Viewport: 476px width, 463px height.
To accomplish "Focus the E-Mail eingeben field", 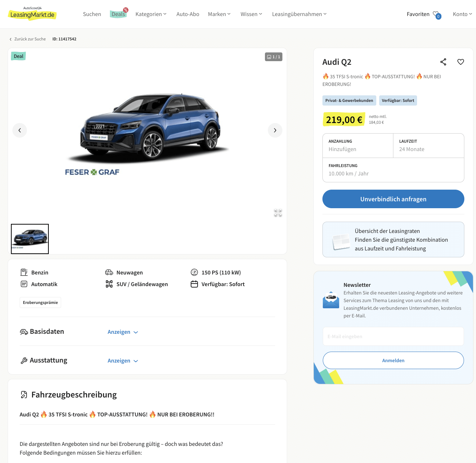I will [x=393, y=336].
